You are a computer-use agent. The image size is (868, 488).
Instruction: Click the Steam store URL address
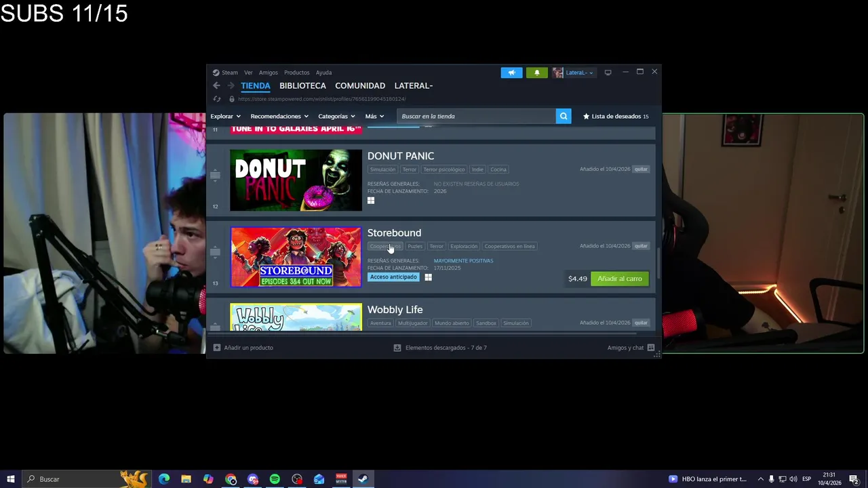pyautogui.click(x=321, y=99)
